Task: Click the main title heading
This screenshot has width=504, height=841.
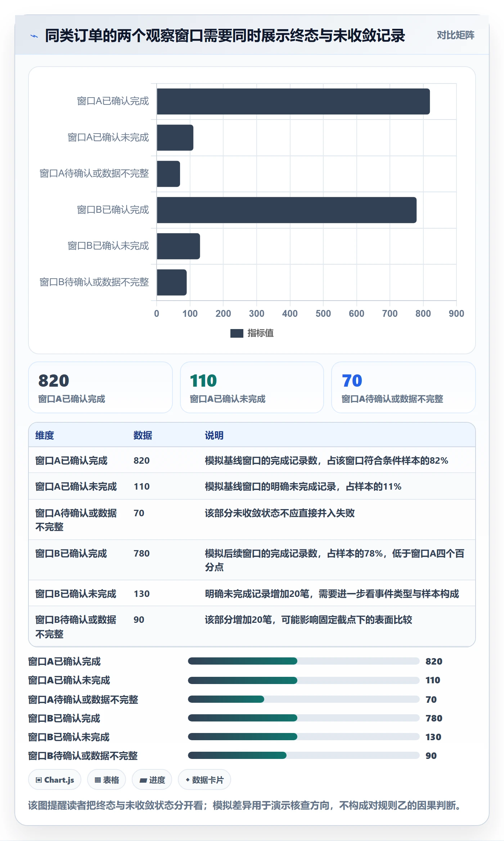Action: pos(225,36)
